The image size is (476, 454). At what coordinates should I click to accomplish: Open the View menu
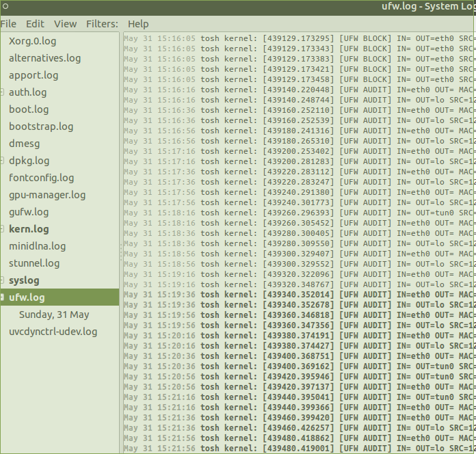(65, 24)
